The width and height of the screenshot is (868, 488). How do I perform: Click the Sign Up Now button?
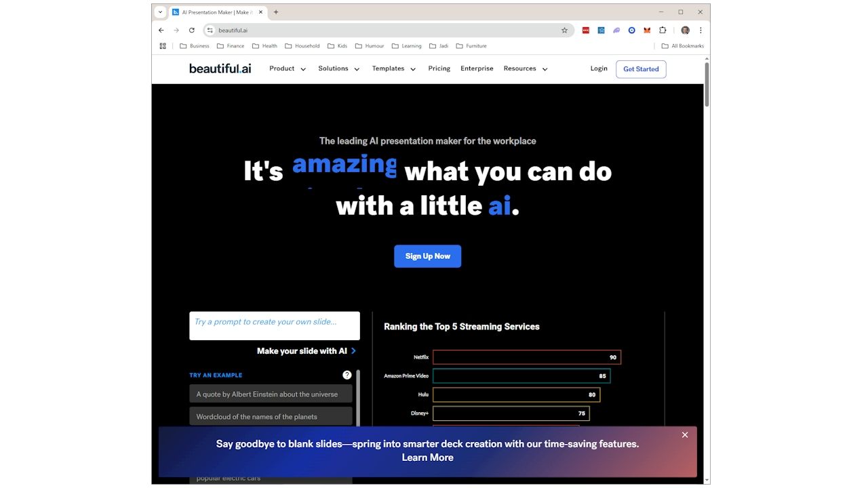[428, 256]
